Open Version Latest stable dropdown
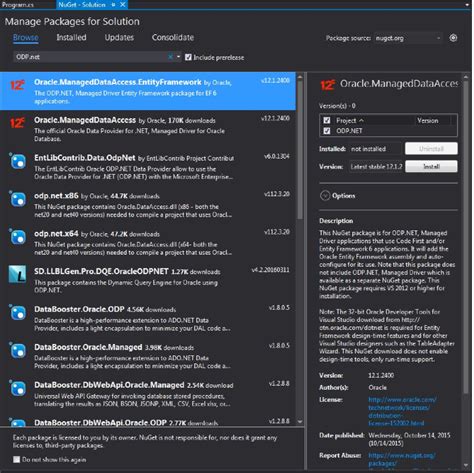The height and width of the screenshot is (473, 474). coord(376,166)
